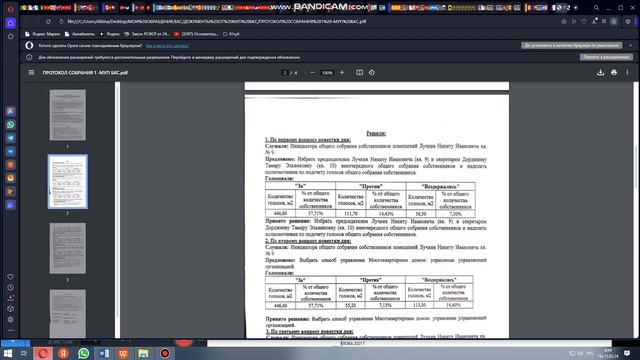
Task: Open Messenger in Opera sidebar
Action: (x=11, y=151)
